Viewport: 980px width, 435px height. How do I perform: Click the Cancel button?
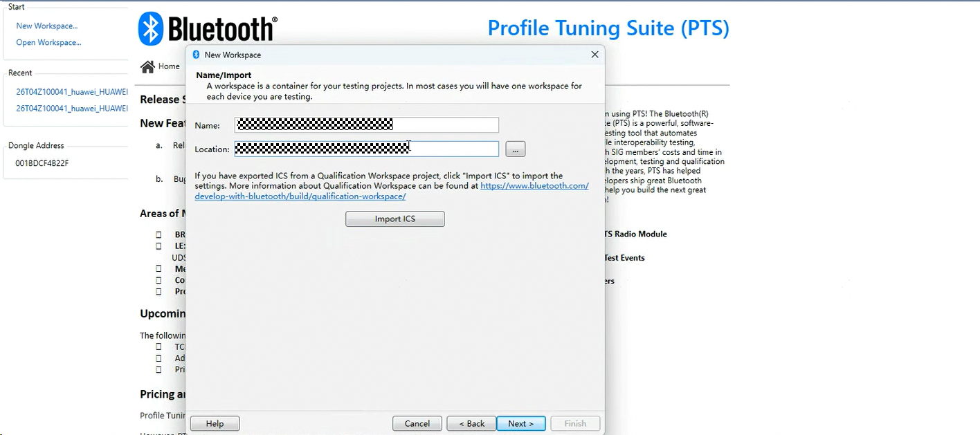(x=417, y=423)
